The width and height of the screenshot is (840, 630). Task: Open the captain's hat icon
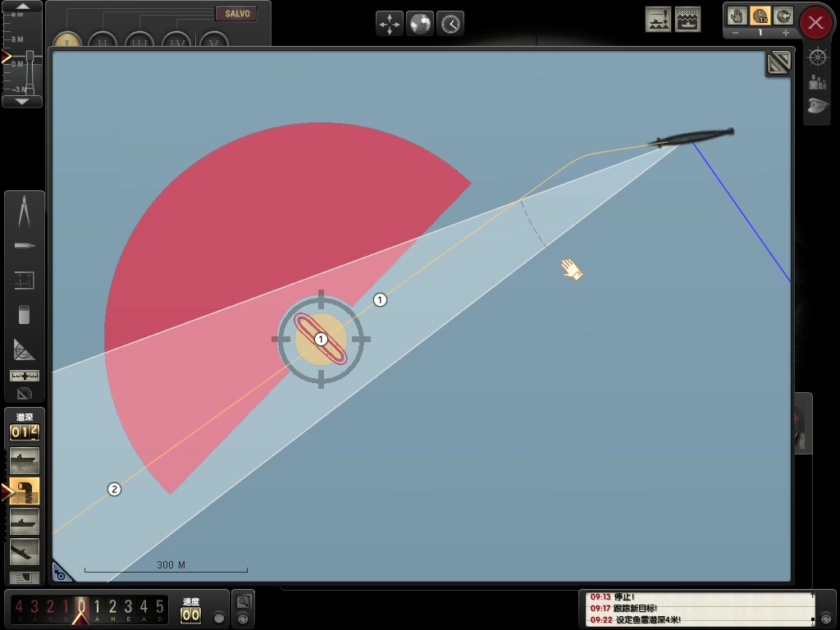[x=817, y=105]
